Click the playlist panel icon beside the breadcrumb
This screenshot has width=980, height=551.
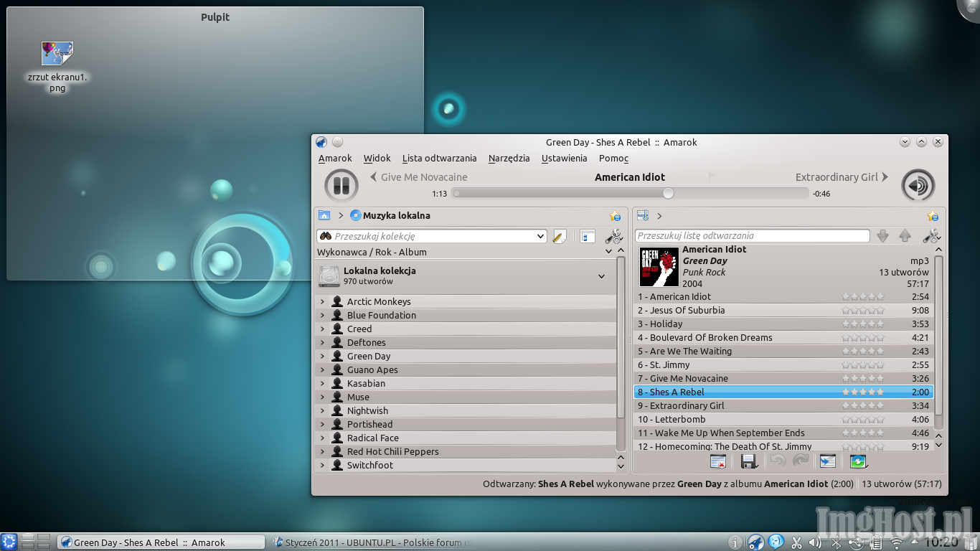[643, 215]
